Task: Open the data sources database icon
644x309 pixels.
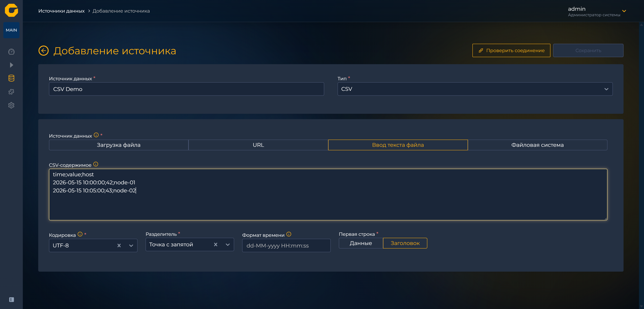Action: click(x=11, y=78)
